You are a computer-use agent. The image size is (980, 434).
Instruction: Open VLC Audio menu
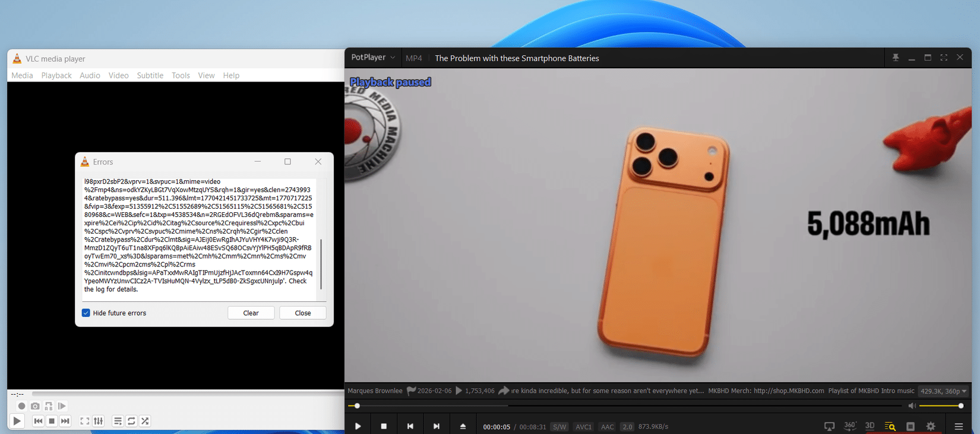[x=90, y=76]
